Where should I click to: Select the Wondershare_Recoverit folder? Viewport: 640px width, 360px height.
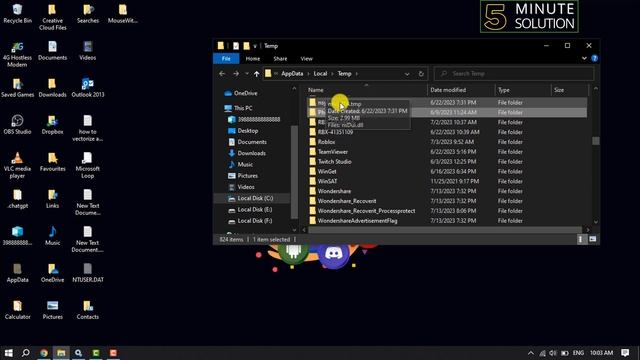click(x=447, y=201)
